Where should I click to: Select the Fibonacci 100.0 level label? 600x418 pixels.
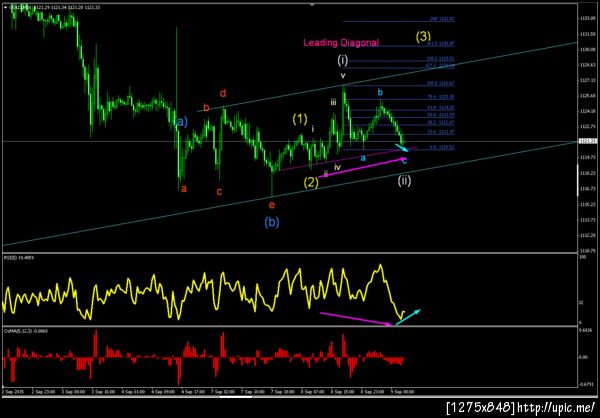(x=440, y=83)
